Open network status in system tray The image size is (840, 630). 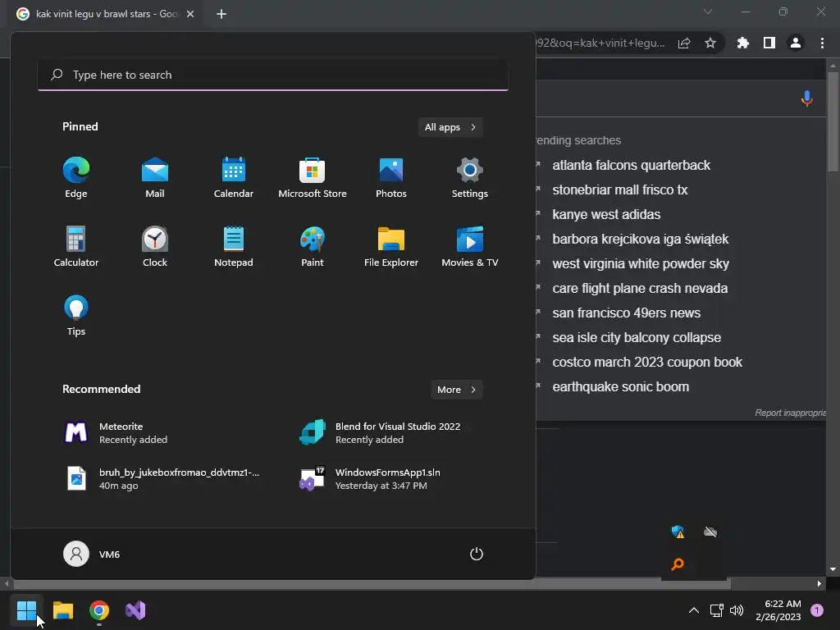716,610
